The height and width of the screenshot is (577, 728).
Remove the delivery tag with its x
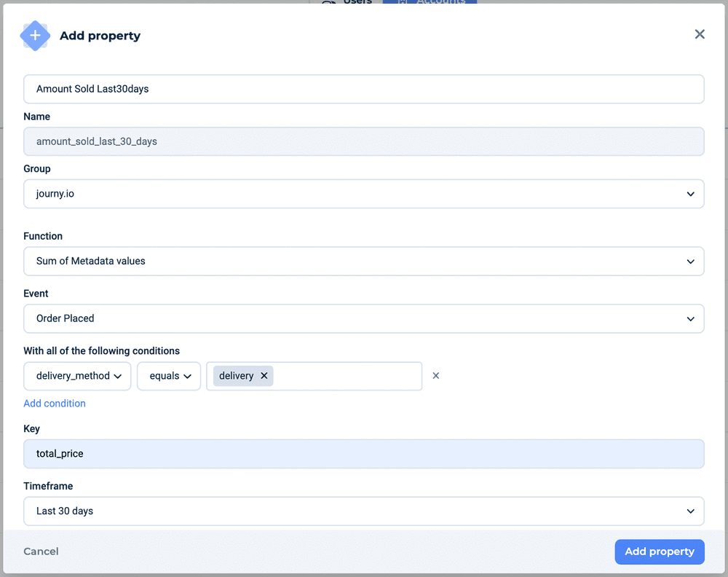click(264, 376)
